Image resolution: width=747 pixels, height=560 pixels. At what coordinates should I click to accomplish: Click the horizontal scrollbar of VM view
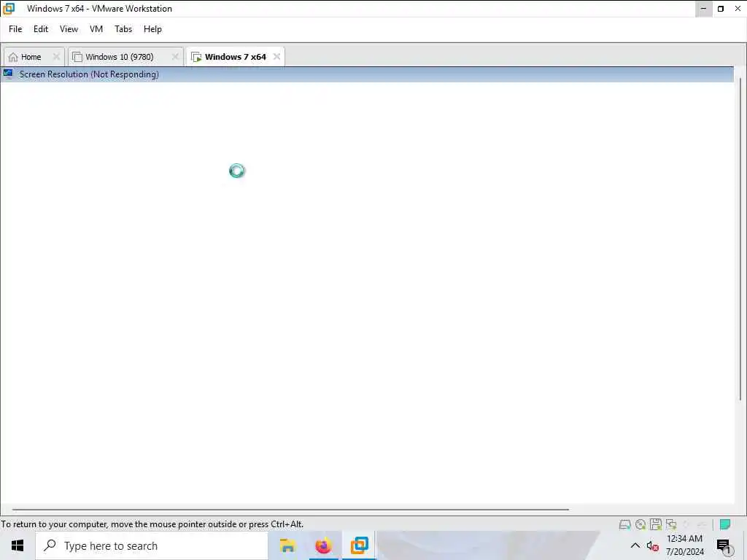click(290, 509)
